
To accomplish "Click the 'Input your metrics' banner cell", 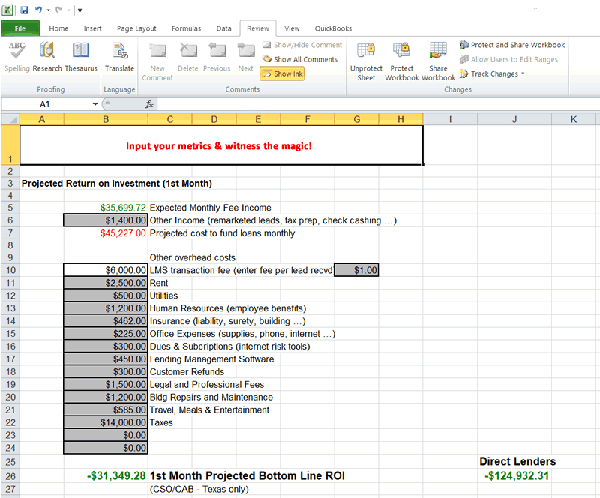I will tap(221, 145).
